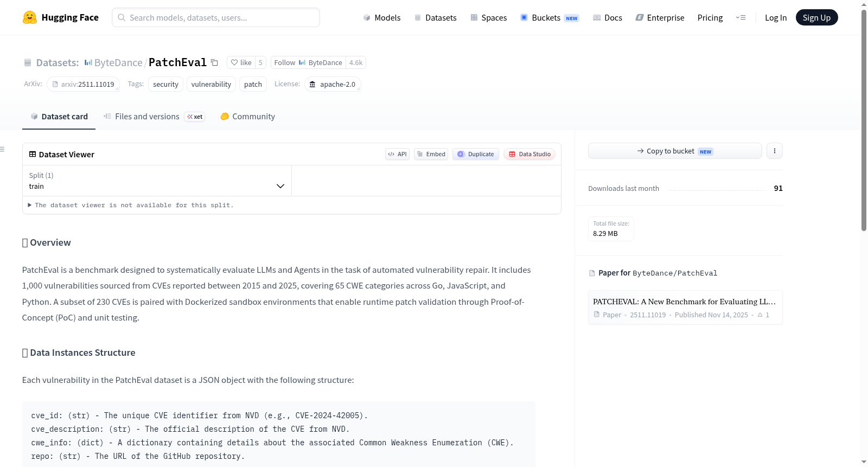The width and height of the screenshot is (868, 467).
Task: Like the PatchEval dataset with the heart button
Action: click(241, 62)
